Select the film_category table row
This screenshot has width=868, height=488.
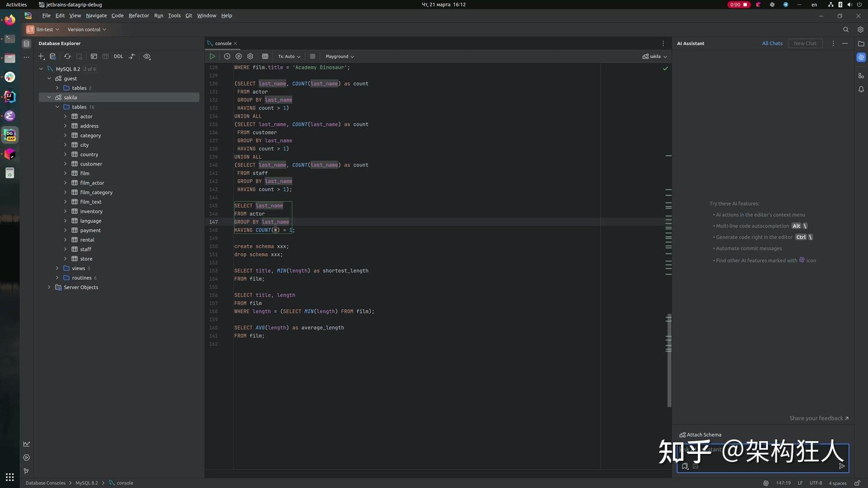[x=119, y=193]
